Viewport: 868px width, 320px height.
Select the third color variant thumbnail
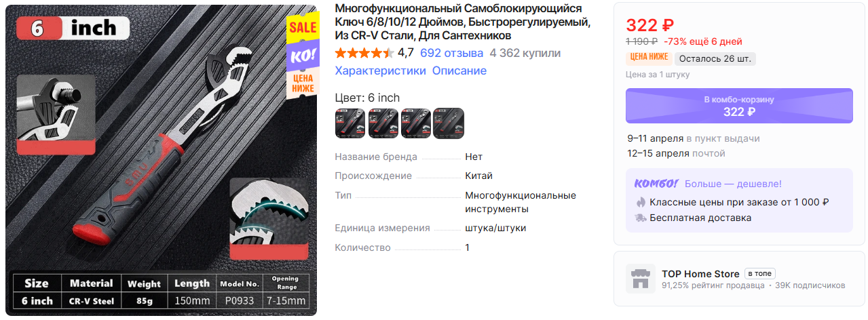pyautogui.click(x=416, y=123)
